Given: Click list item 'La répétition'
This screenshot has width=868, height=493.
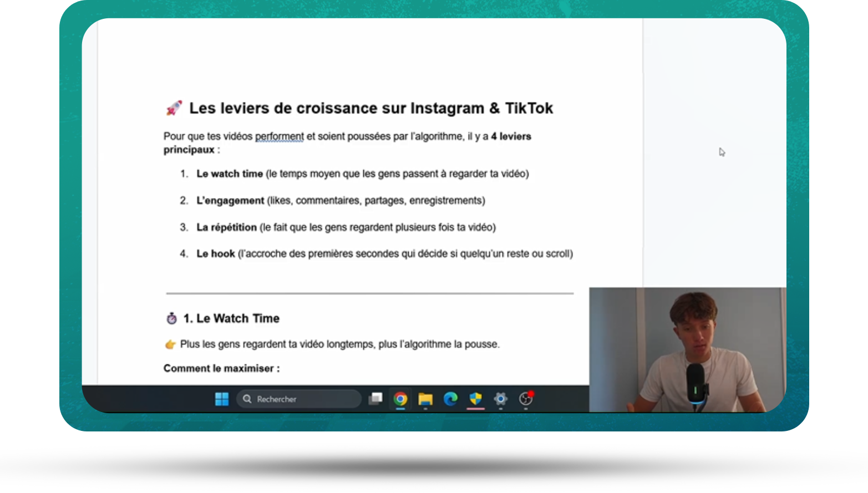Looking at the screenshot, I should (x=226, y=227).
